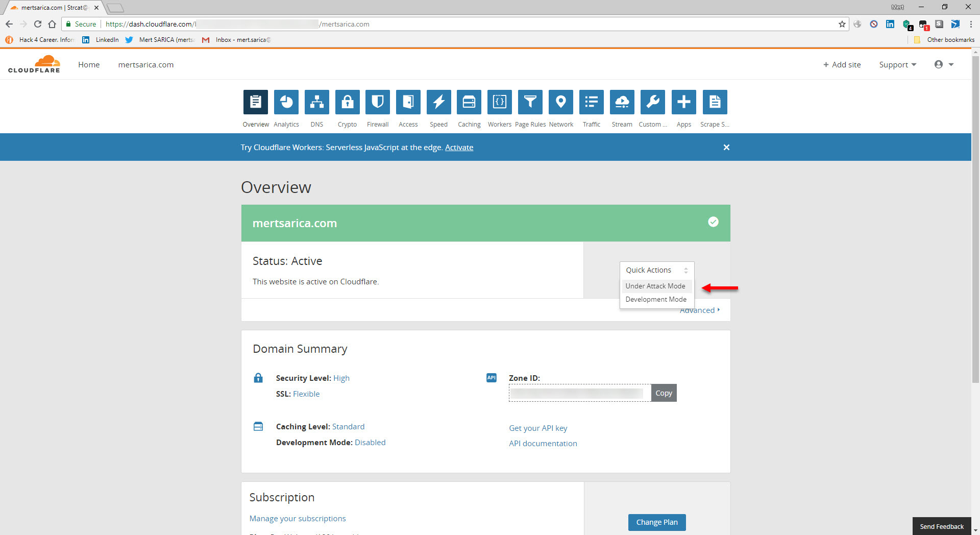Reload the page in the browser
Screen dimensions: 980x535
[38, 24]
